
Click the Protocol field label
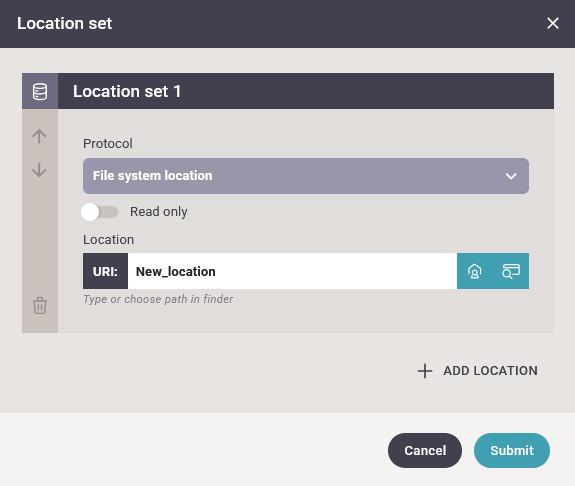pos(108,143)
